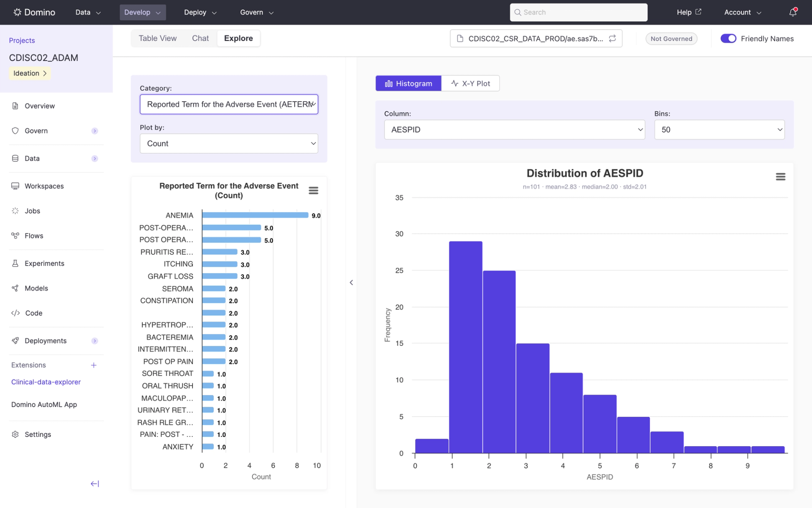Open the Clinical-data-explorer extension link

pos(46,382)
